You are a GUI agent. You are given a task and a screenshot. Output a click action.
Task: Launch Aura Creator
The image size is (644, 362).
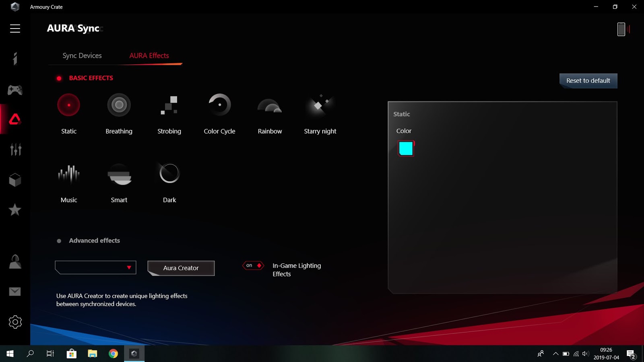click(181, 268)
